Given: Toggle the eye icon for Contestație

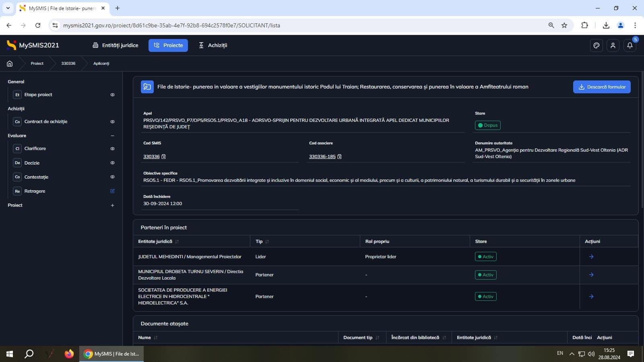Looking at the screenshot, I should coord(113,177).
